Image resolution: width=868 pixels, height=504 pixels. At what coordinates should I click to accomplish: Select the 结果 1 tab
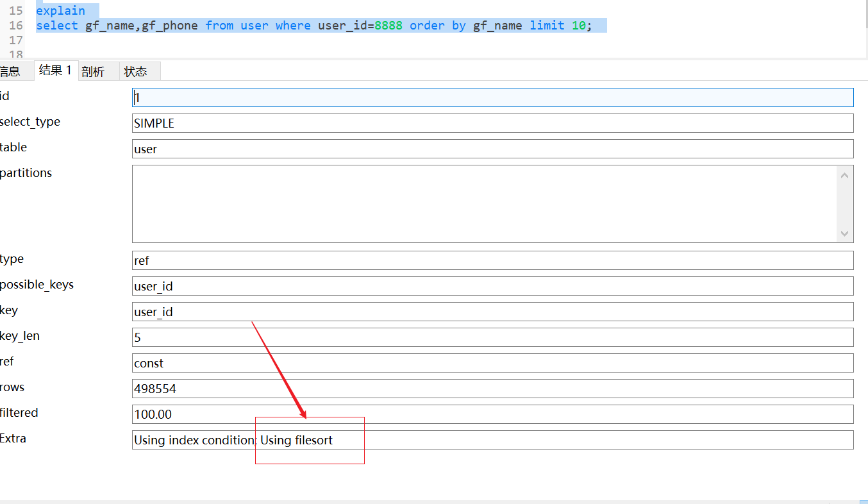coord(54,71)
